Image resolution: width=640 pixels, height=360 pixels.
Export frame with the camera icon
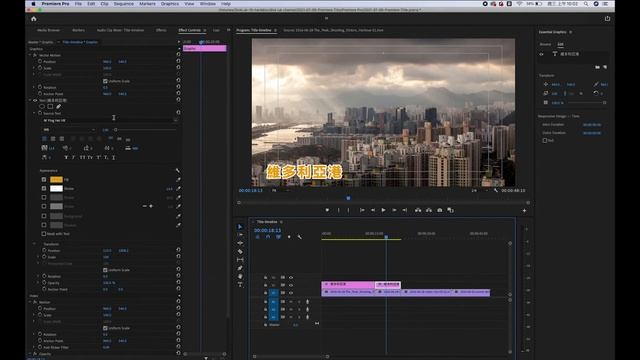440,210
